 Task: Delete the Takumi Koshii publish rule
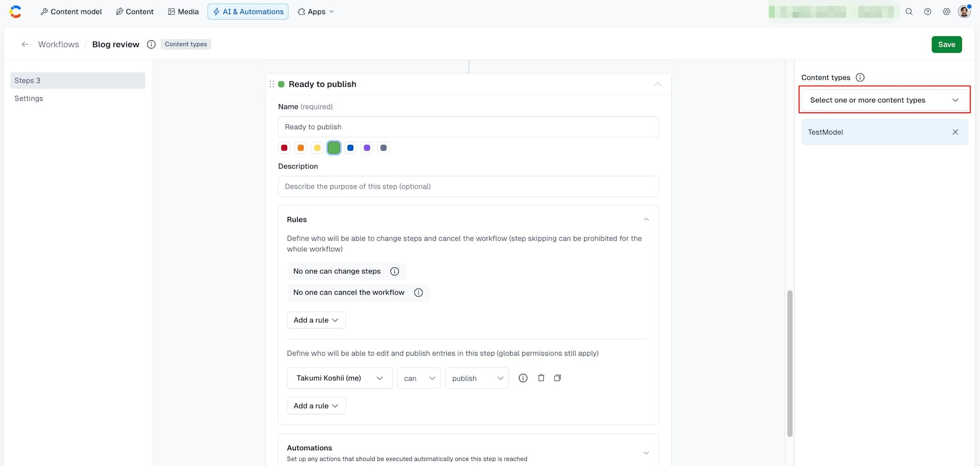(541, 378)
